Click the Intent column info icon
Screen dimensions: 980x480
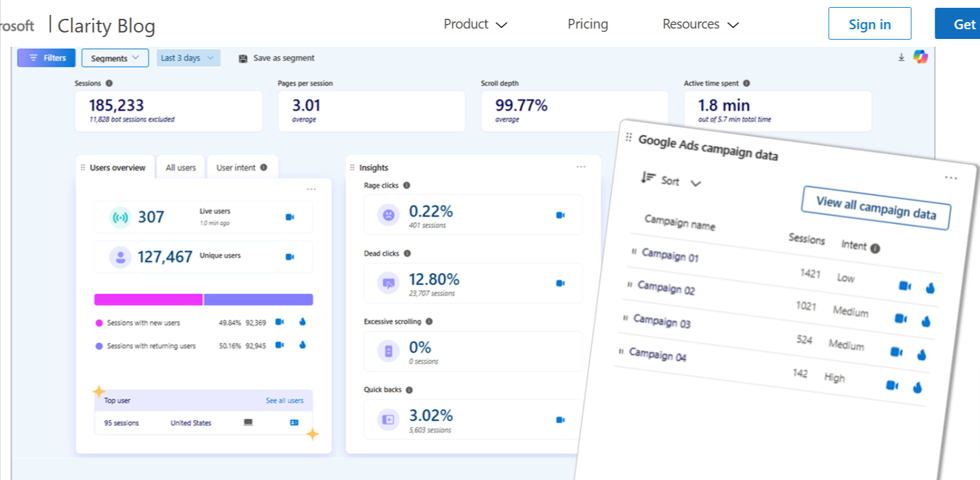(876, 248)
